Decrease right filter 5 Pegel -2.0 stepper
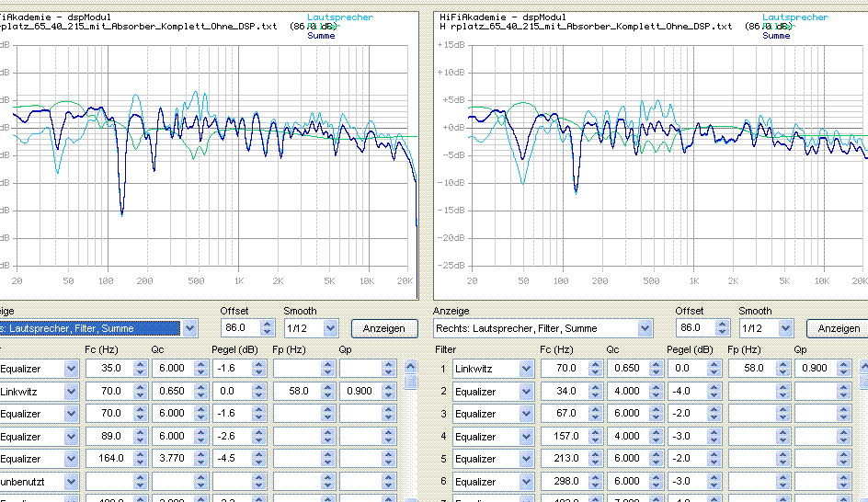Screen dimensions: 868x502 (714, 462)
